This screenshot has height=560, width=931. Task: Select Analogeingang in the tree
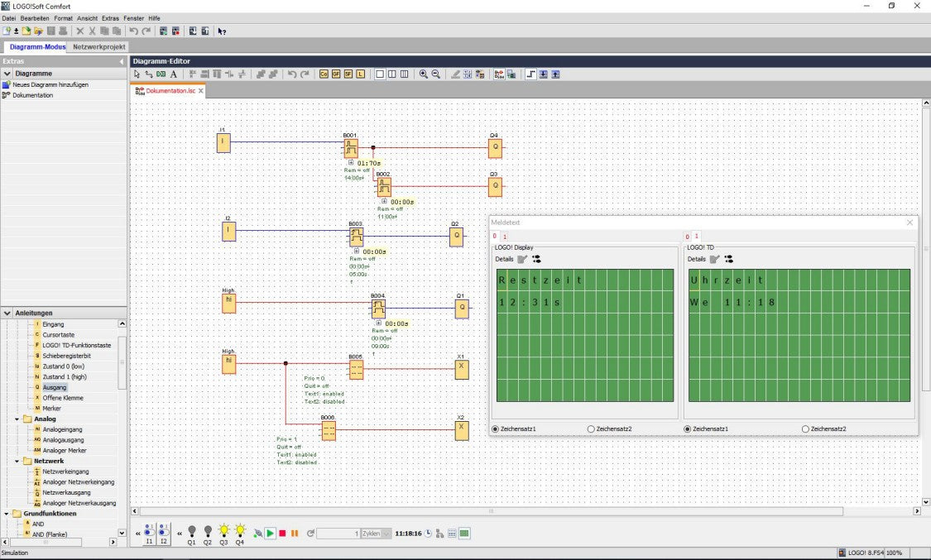(x=62, y=429)
